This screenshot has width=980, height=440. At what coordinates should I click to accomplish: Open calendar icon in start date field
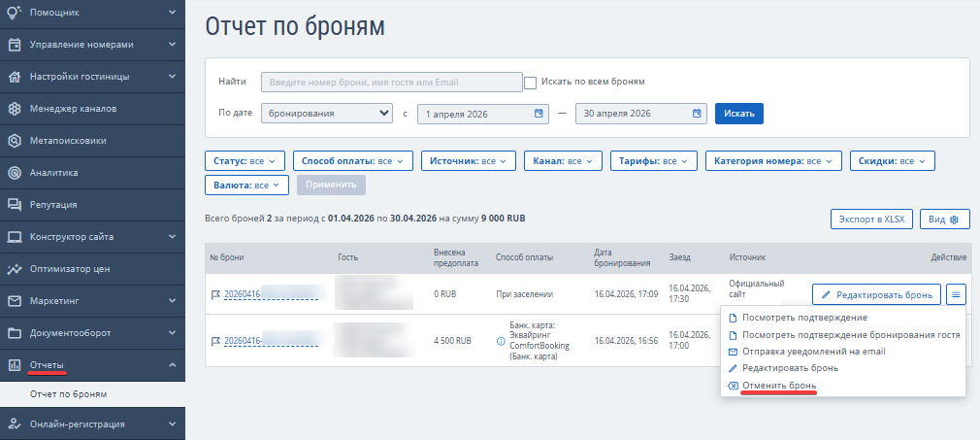tap(539, 114)
